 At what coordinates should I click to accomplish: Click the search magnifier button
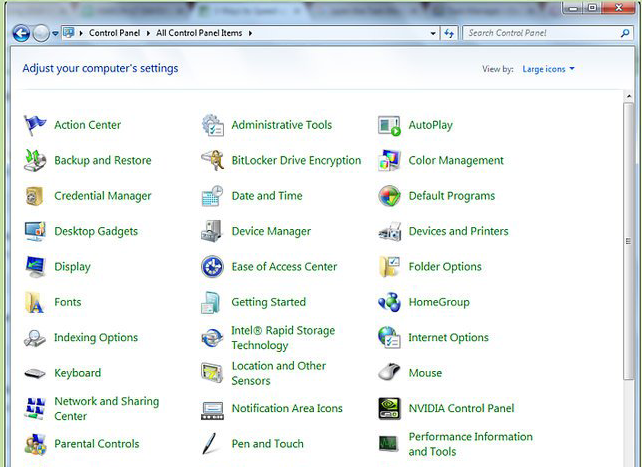click(x=625, y=33)
